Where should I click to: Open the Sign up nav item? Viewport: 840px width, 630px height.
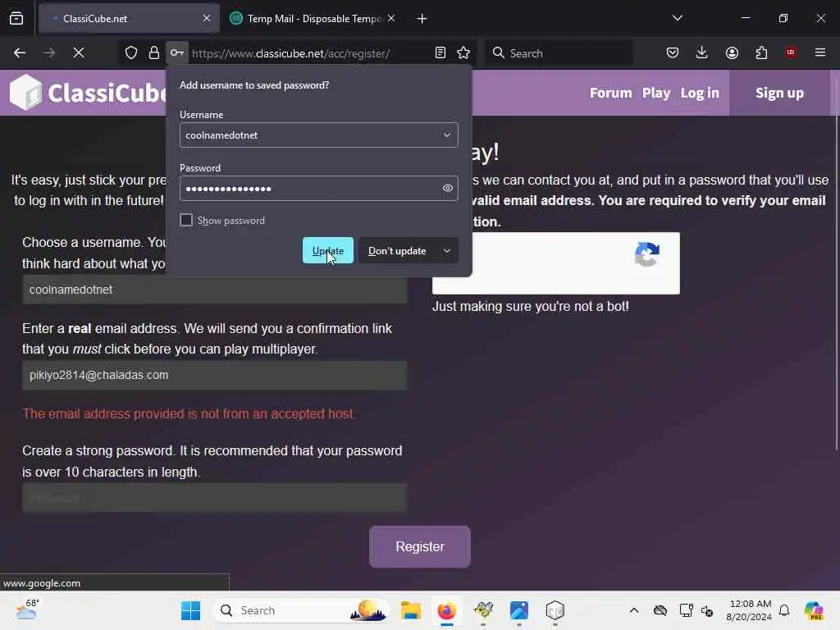click(779, 93)
